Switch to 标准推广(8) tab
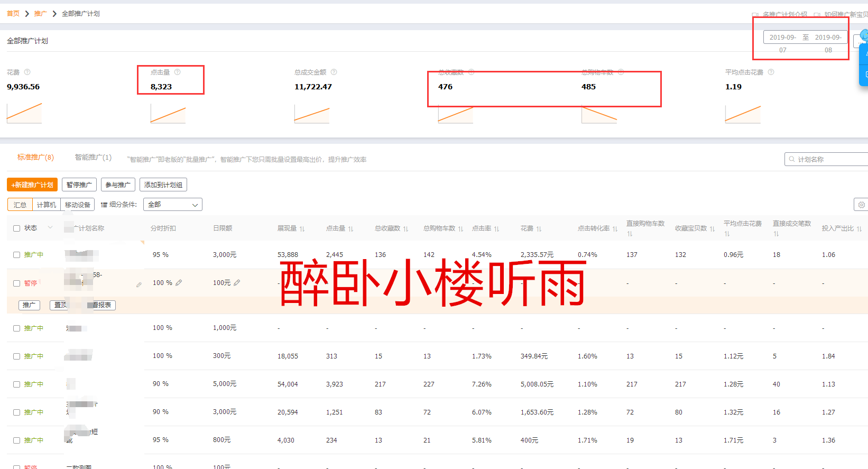 pyautogui.click(x=35, y=157)
